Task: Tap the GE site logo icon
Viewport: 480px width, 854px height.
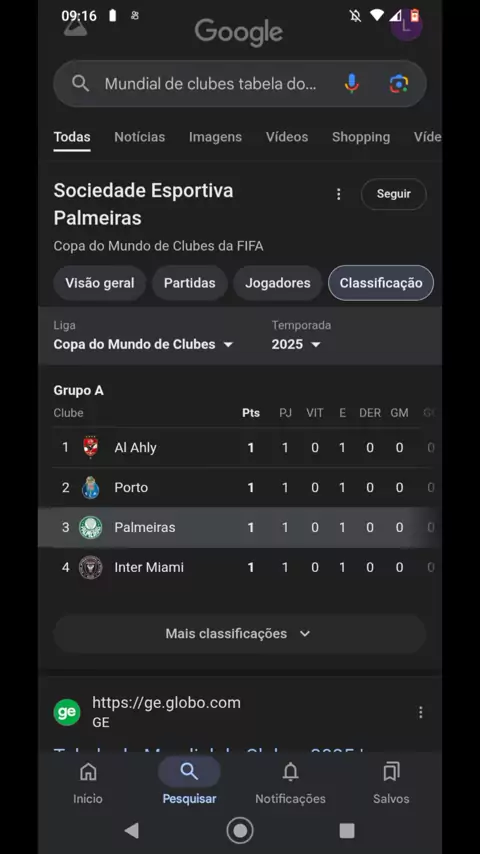Action: point(67,712)
